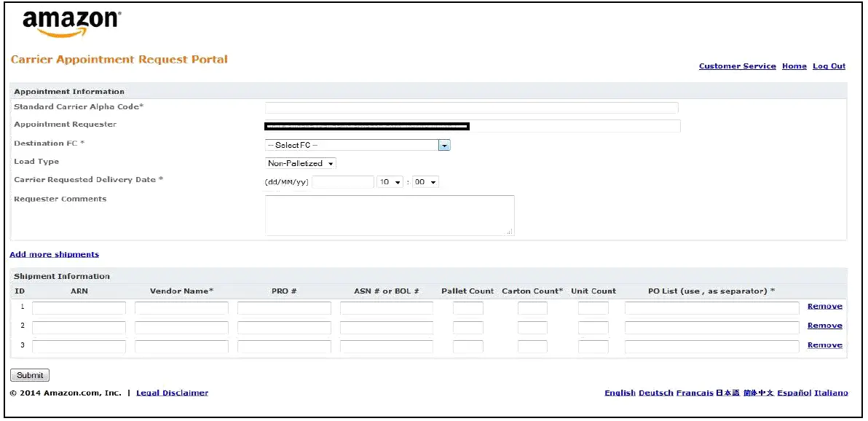Open the Destination FC dropdown arrow icon
This screenshot has height=421, width=868.
pos(444,144)
